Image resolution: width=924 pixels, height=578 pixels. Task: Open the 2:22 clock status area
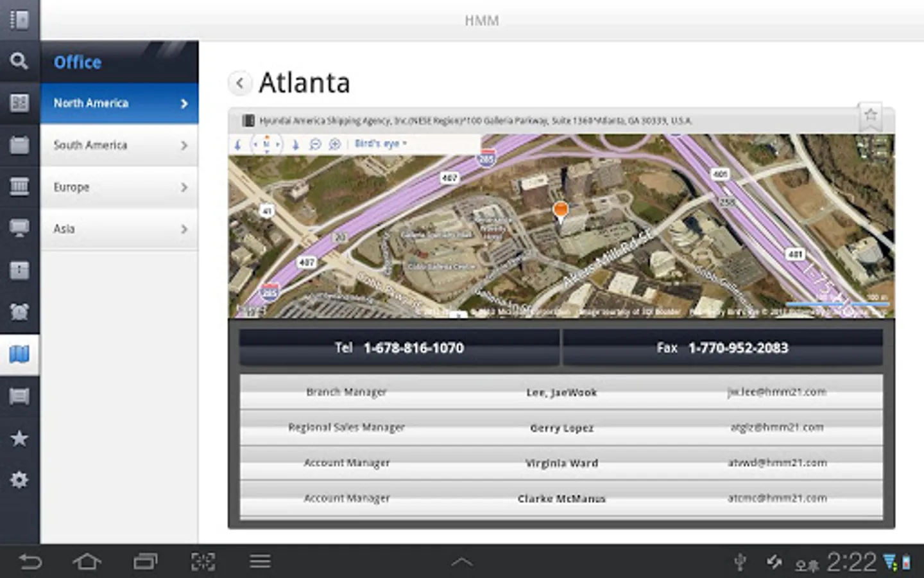pos(851,563)
